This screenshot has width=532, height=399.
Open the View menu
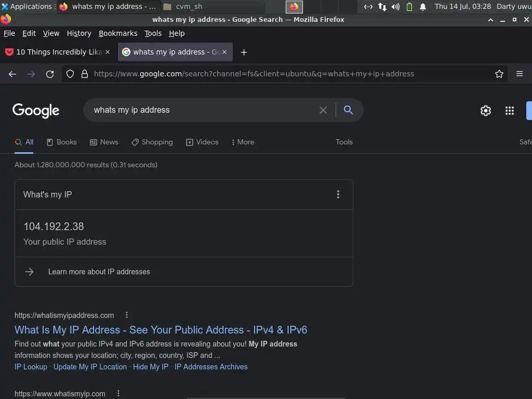click(51, 33)
